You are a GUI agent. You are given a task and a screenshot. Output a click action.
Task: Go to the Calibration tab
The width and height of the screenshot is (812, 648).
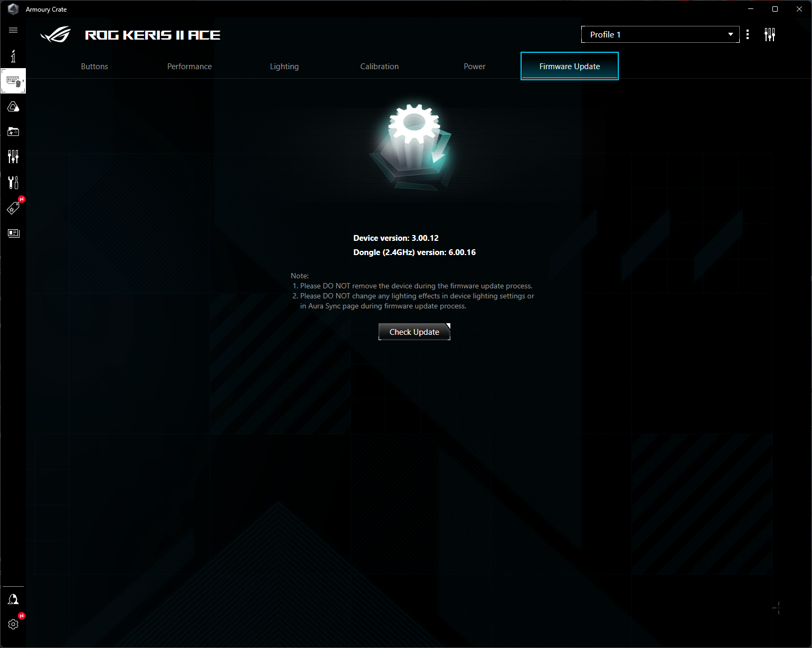click(380, 67)
